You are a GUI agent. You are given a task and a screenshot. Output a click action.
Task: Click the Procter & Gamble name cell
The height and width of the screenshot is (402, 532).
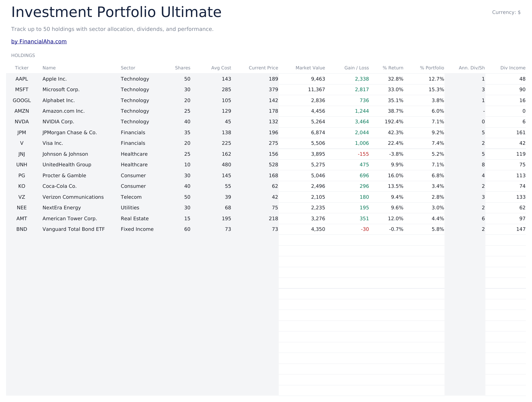click(x=64, y=176)
